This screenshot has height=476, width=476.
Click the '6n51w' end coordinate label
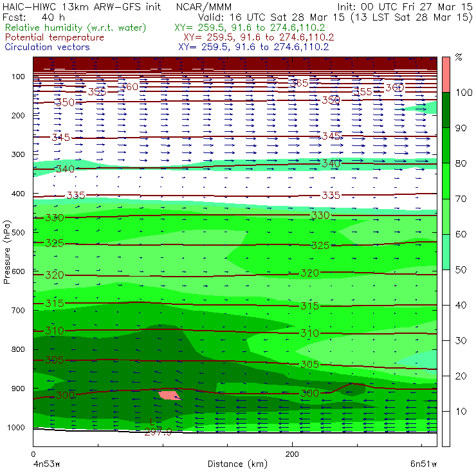(x=423, y=464)
